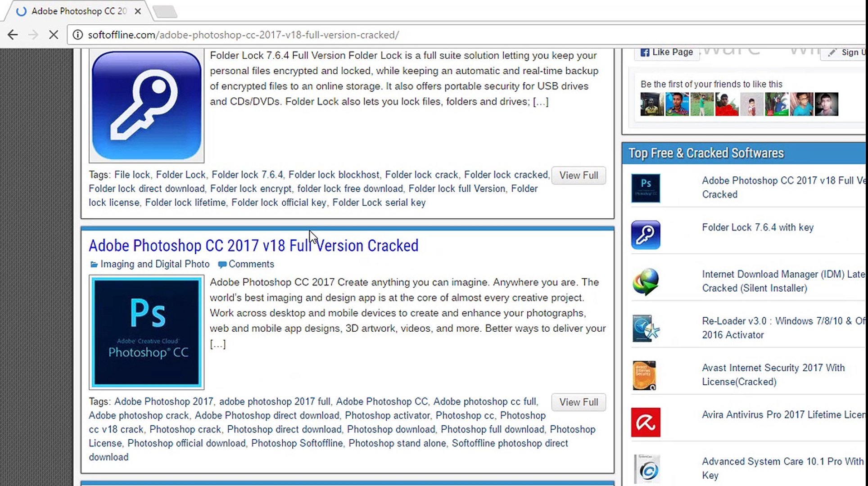Click the Folder Lock key thumbnail image
This screenshot has height=486, width=868.
click(x=146, y=106)
